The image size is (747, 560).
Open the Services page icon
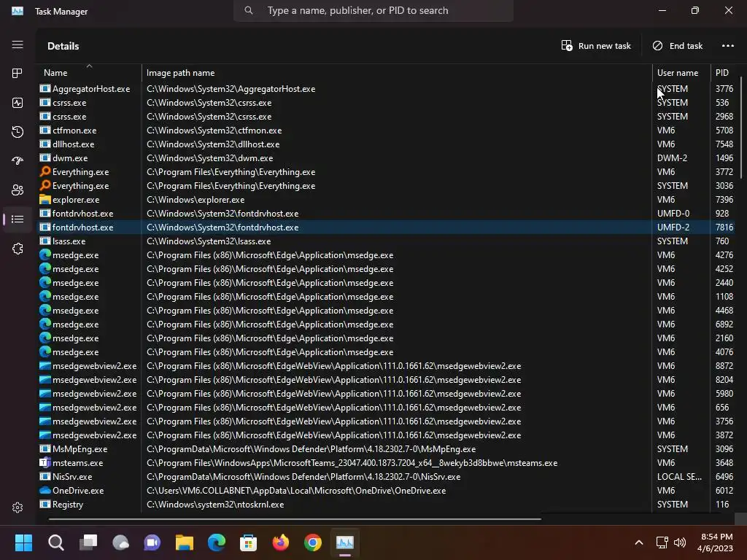pos(18,249)
